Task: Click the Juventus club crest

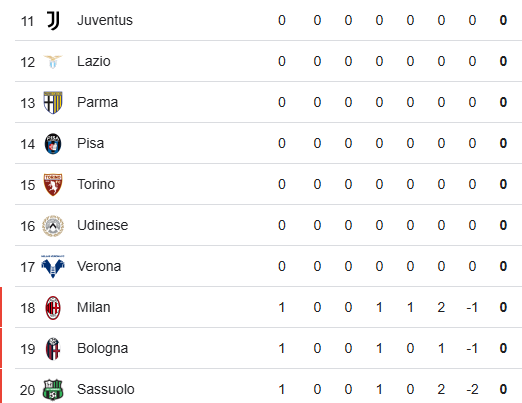Action: tap(53, 21)
